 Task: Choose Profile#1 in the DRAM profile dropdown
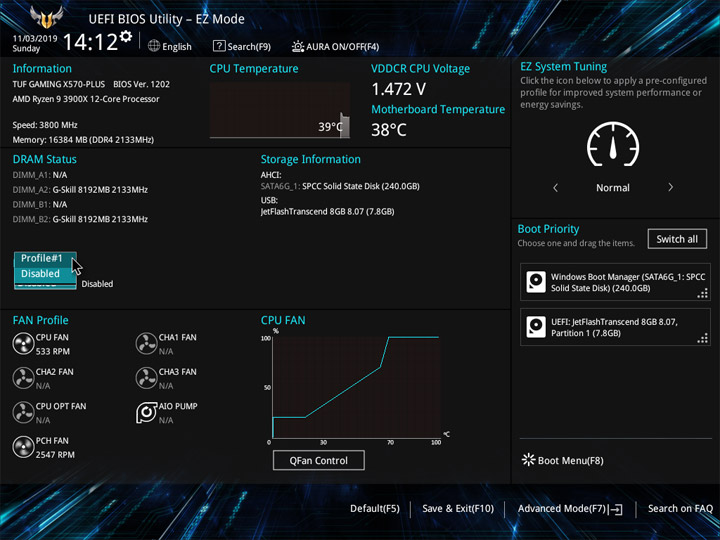45,259
